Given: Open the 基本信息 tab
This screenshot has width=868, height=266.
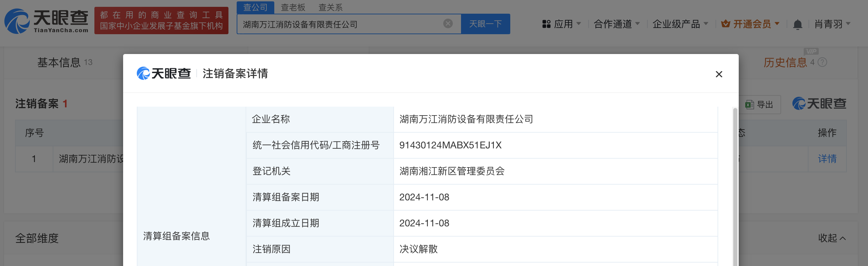Looking at the screenshot, I should 65,62.
